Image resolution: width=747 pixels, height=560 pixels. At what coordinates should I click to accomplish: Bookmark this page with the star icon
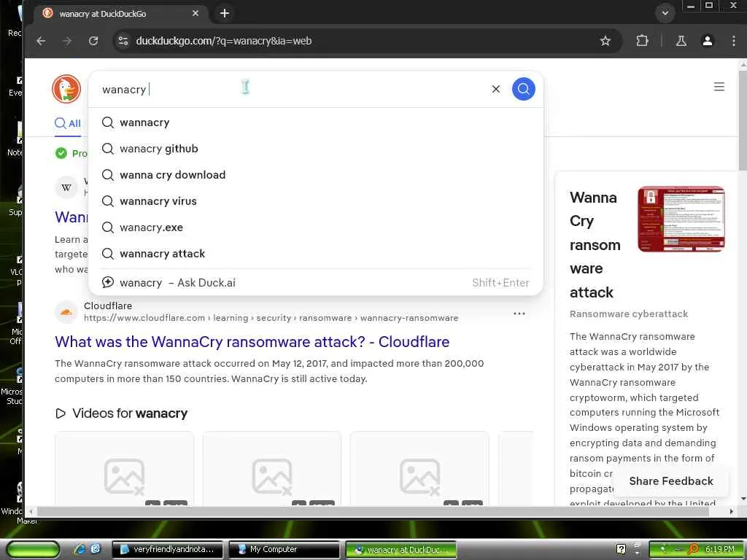pos(605,41)
